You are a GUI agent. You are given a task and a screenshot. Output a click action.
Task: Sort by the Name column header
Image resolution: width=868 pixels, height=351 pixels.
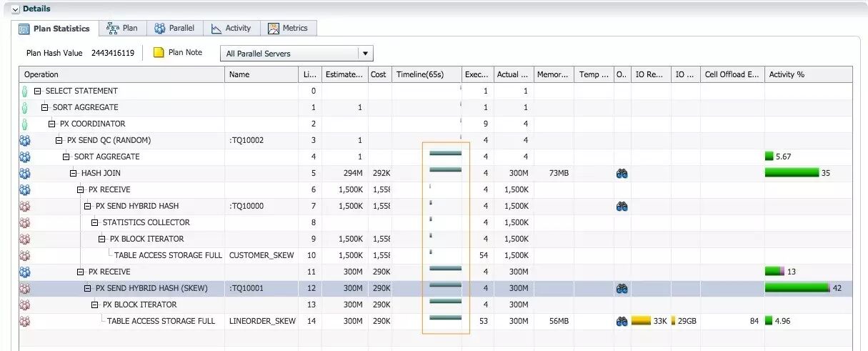(x=261, y=74)
